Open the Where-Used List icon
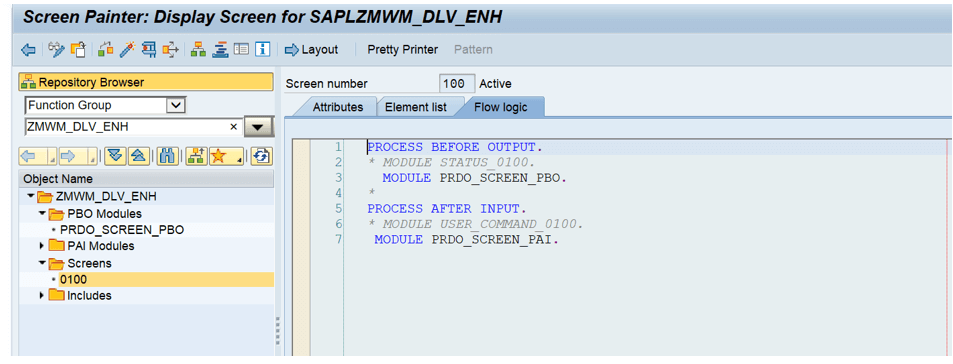Image resolution: width=953 pixels, height=364 pixels. pyautogui.click(x=171, y=50)
